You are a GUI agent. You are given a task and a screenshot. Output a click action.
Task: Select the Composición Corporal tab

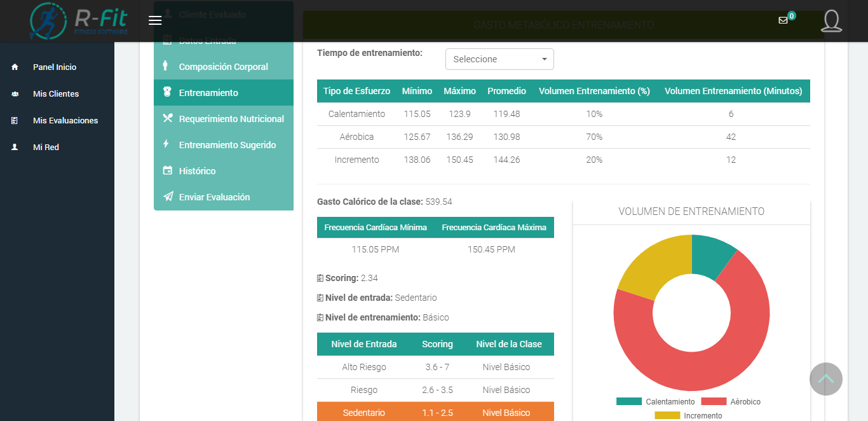tap(223, 67)
